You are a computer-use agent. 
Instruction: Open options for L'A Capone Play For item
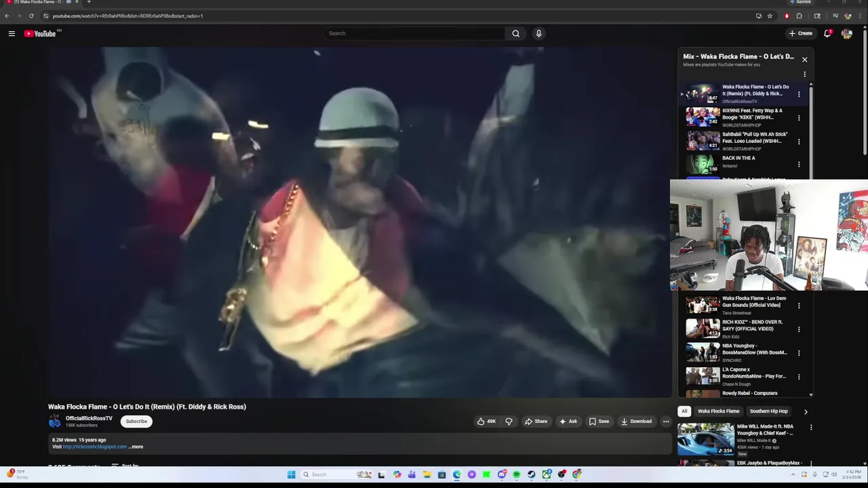click(x=799, y=377)
